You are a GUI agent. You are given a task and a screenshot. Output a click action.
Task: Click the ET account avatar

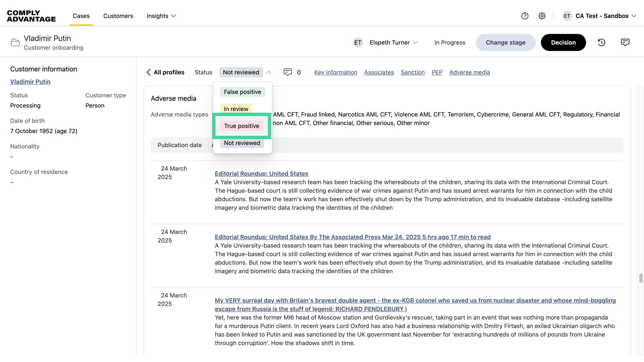(567, 16)
